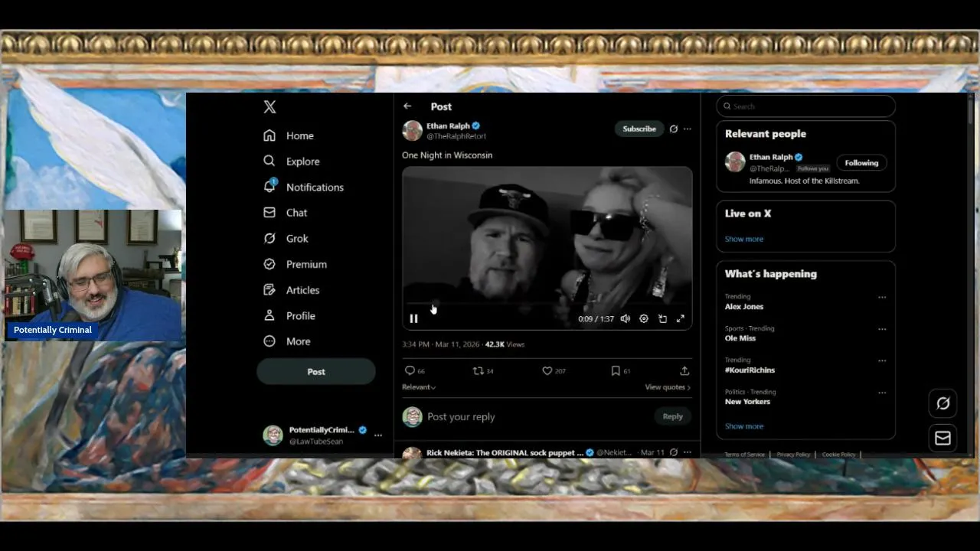
Task: Click the Post your reply field
Action: [461, 417]
